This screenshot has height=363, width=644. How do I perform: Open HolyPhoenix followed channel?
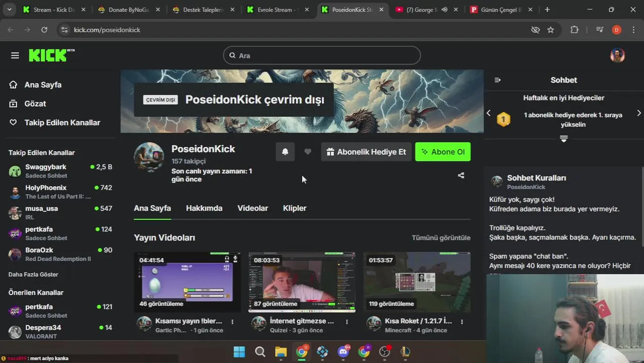point(60,192)
